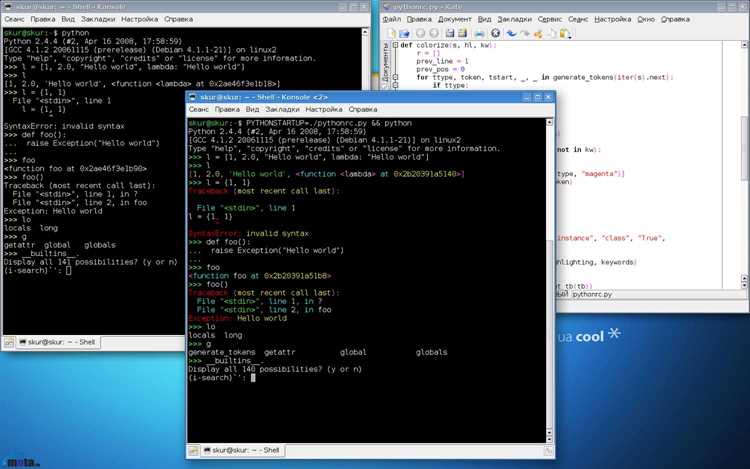Screen dimensions: 750x469
Task: Go forward using Kate's forward arrow icon
Action: pyautogui.click(x=433, y=33)
